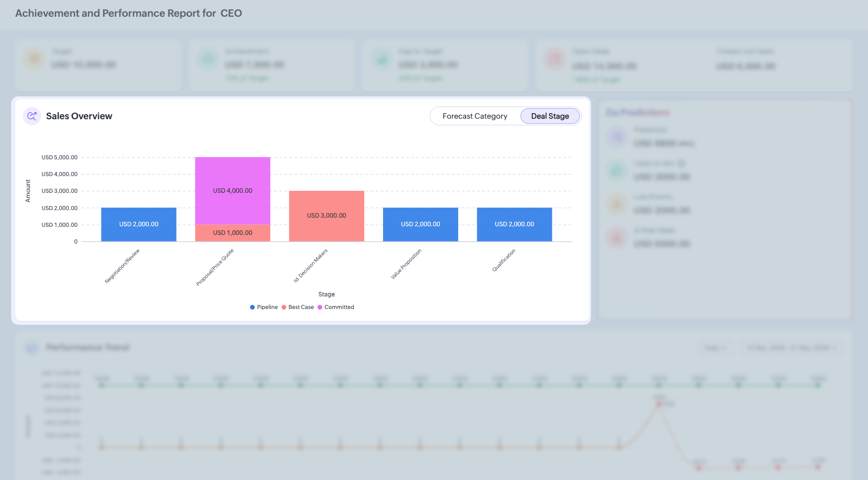Select the Committed USD 4,000.00 bar segment
868x480 pixels.
pyautogui.click(x=233, y=191)
